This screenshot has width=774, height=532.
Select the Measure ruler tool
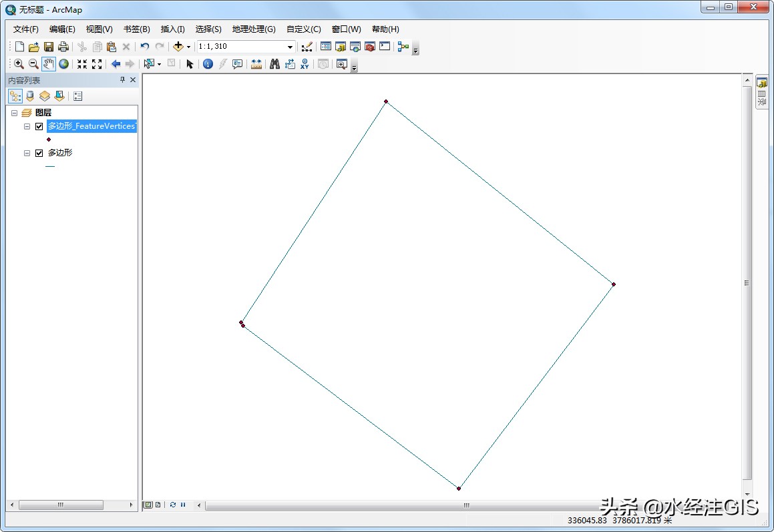coord(256,63)
